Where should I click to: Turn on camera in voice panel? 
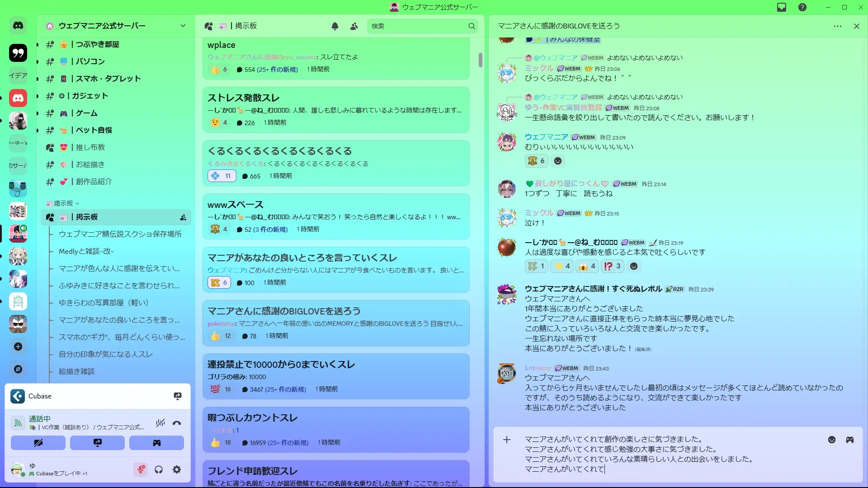tap(38, 443)
